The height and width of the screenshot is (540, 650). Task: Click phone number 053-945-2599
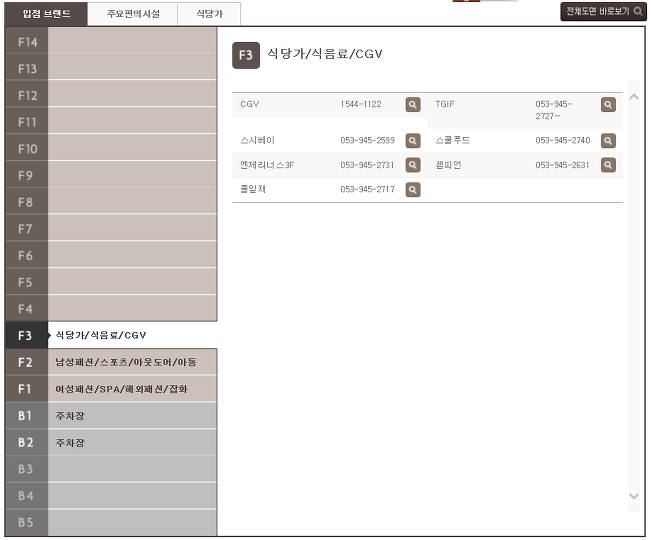[x=367, y=140]
